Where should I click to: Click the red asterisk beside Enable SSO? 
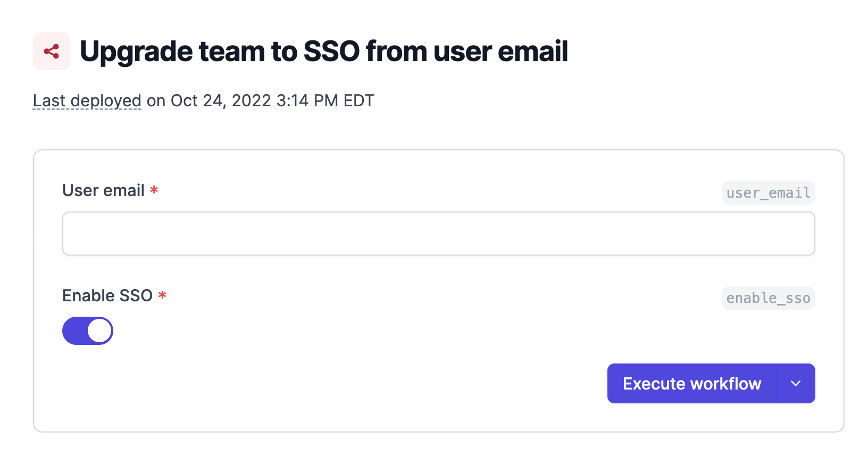tap(162, 295)
